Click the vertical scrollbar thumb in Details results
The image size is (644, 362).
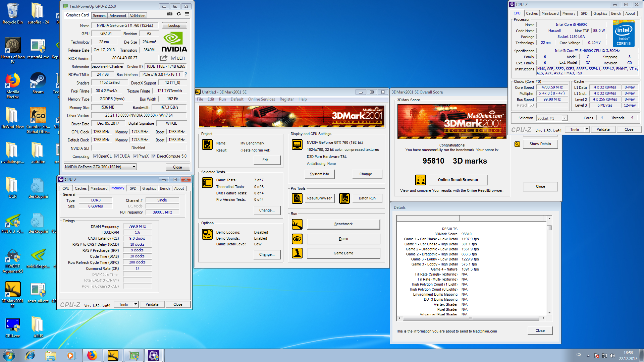pyautogui.click(x=549, y=228)
